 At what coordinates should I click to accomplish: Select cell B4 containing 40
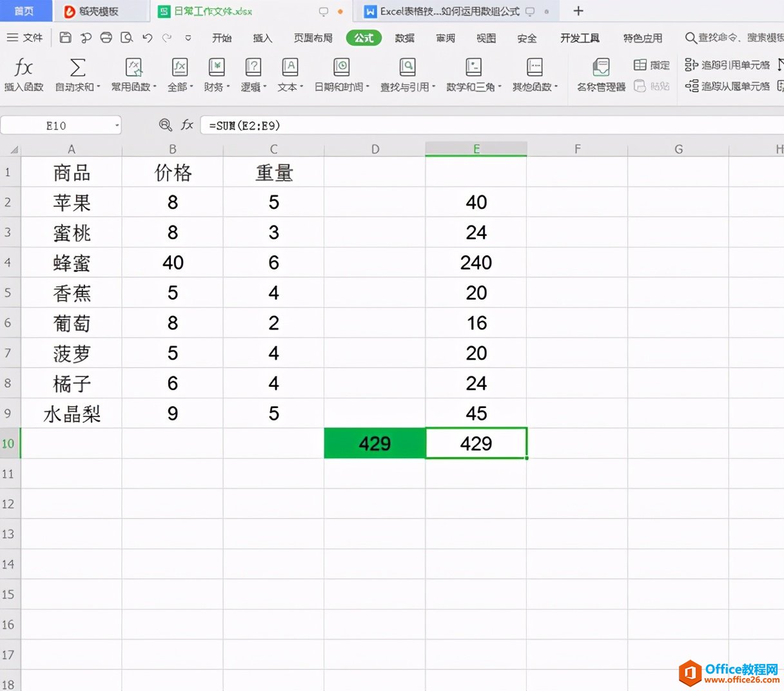[173, 262]
